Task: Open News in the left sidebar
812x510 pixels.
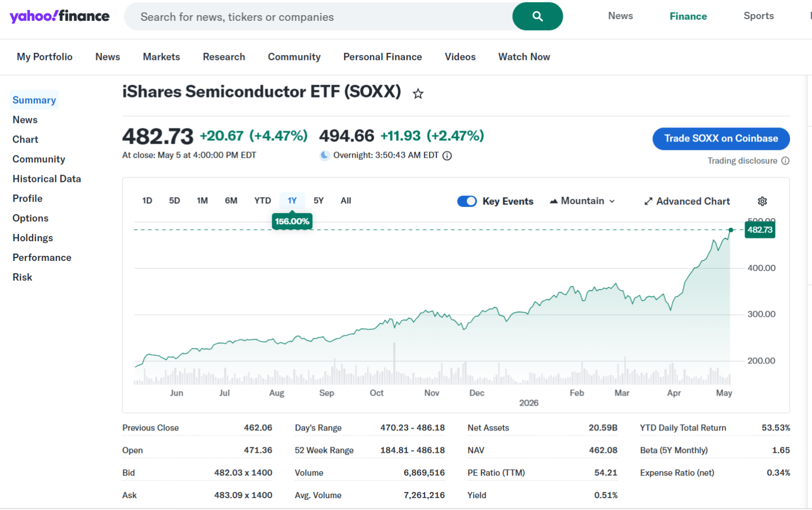Action: [25, 120]
